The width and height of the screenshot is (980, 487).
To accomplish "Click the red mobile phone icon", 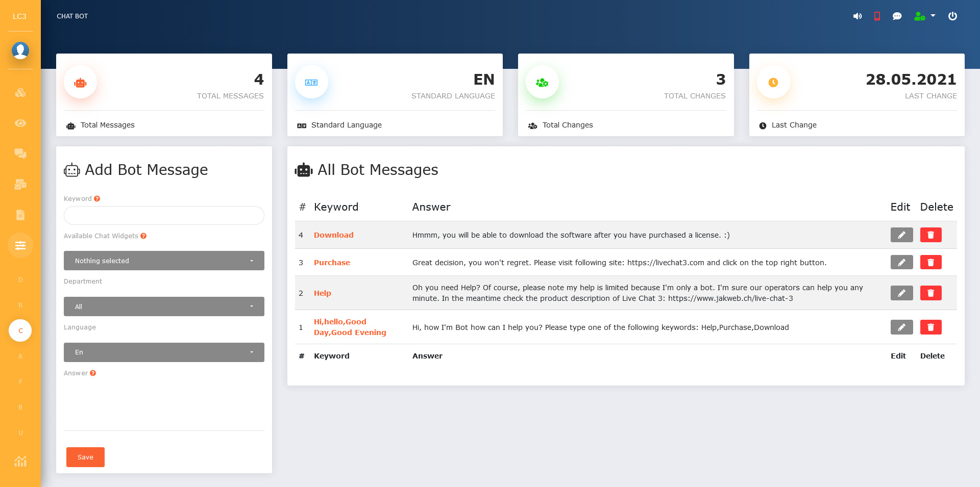I will click(877, 16).
